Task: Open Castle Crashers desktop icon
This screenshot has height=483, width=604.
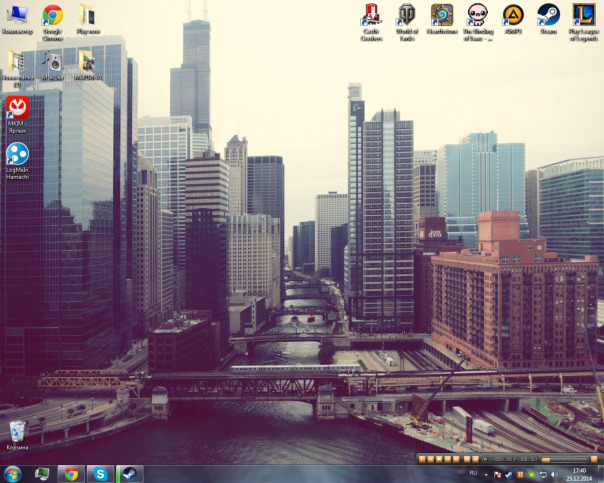Action: [x=371, y=16]
